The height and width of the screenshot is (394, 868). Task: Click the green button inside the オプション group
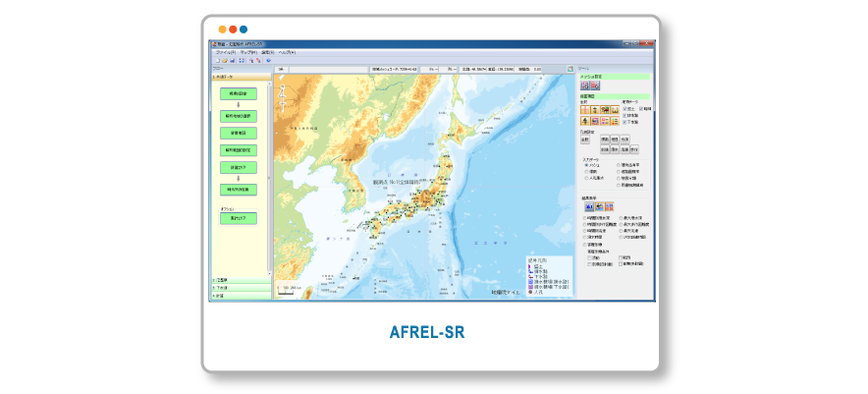[x=238, y=219]
